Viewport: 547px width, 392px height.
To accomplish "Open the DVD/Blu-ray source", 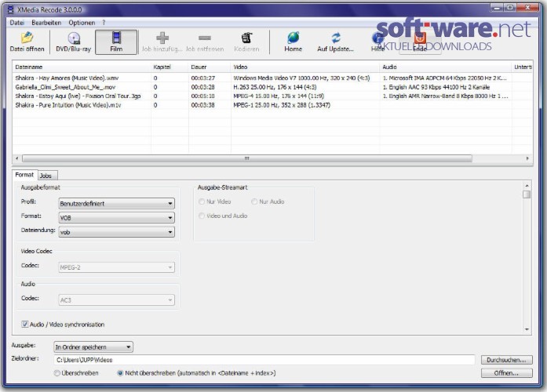I will [73, 42].
